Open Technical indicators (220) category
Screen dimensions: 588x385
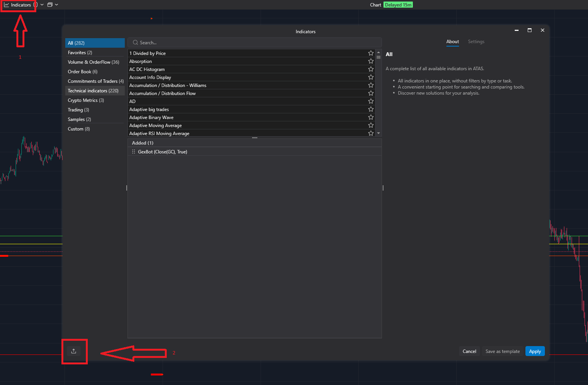pyautogui.click(x=95, y=91)
